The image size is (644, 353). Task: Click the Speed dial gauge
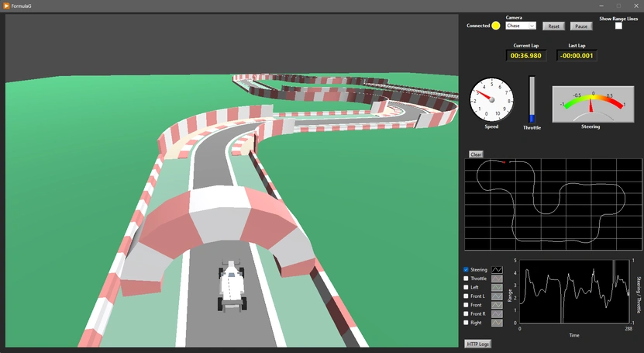coord(491,100)
